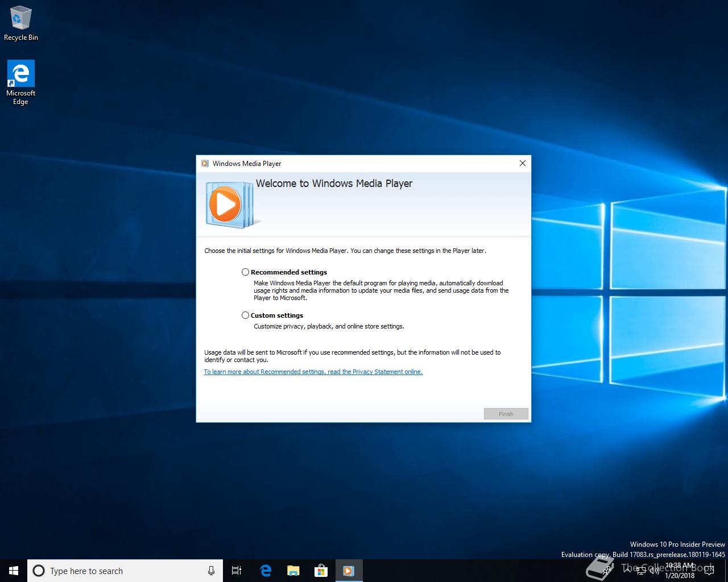Select Windows Media Player taskbar button
The width and height of the screenshot is (728, 582).
[349, 571]
